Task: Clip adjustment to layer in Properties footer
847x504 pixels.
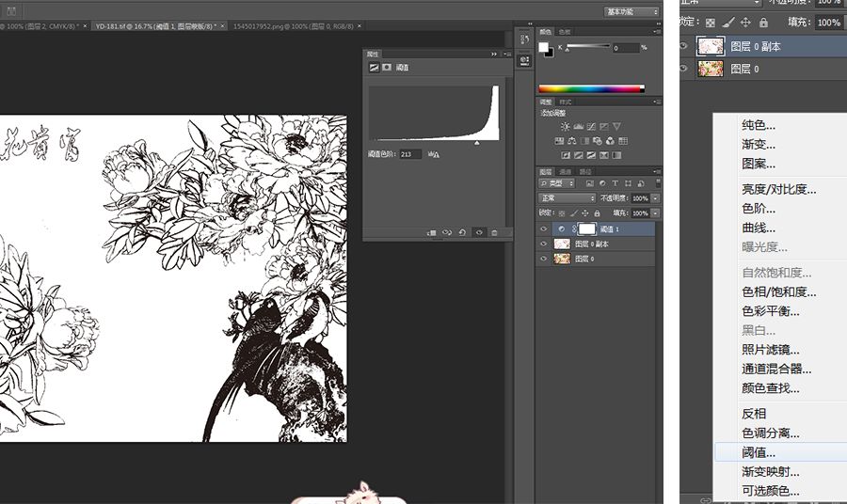Action: pyautogui.click(x=432, y=232)
